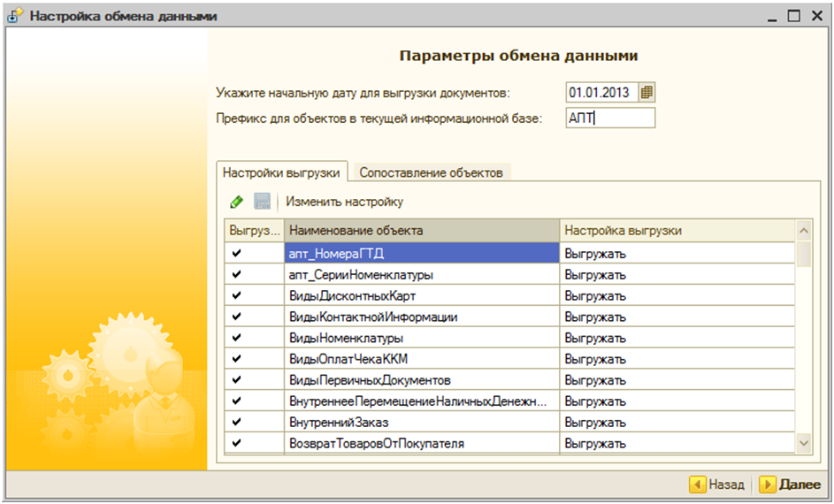Click the Назад arrow icon
The height and width of the screenshot is (504, 834).
click(697, 485)
